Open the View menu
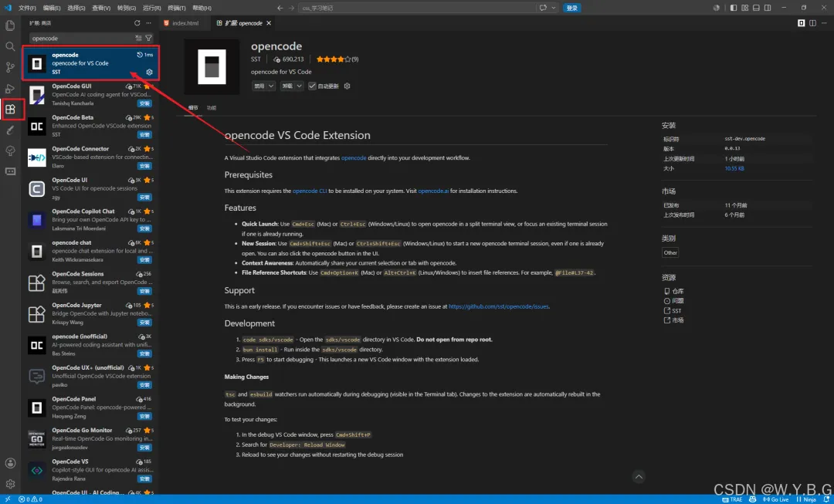This screenshot has height=504, width=834. (x=101, y=8)
